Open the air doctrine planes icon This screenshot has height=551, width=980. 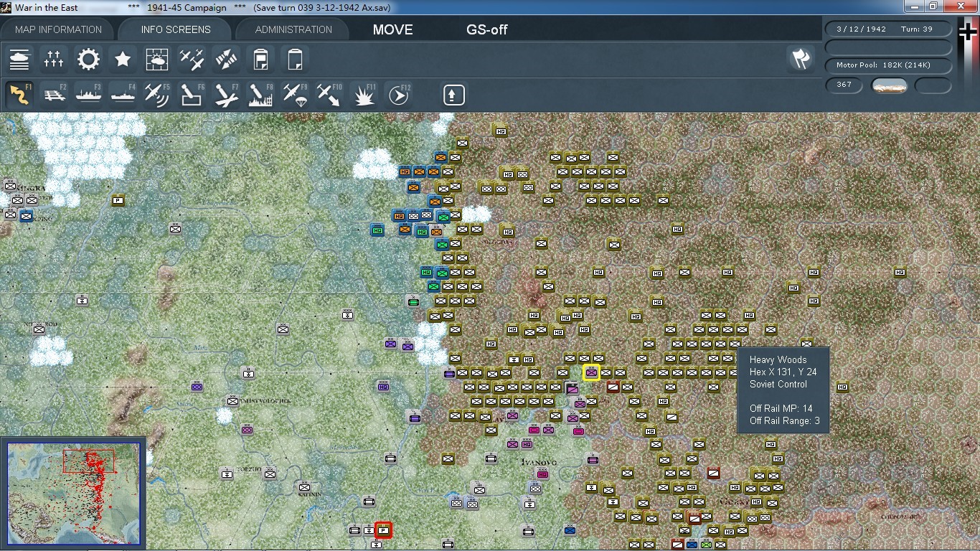(192, 60)
